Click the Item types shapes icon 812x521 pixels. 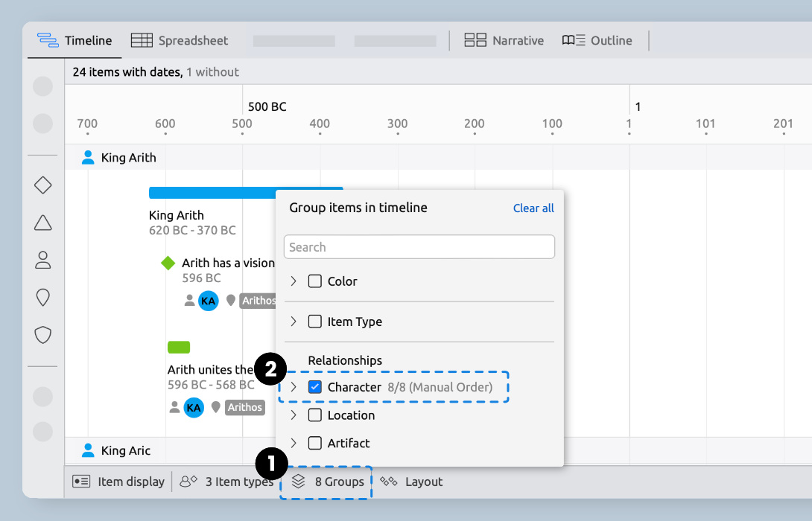188,482
